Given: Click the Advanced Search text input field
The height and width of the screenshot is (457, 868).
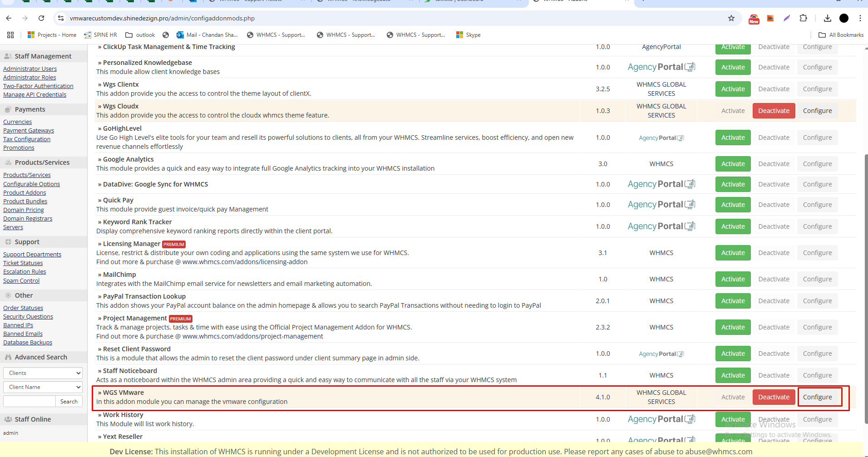Looking at the screenshot, I should [x=30, y=402].
